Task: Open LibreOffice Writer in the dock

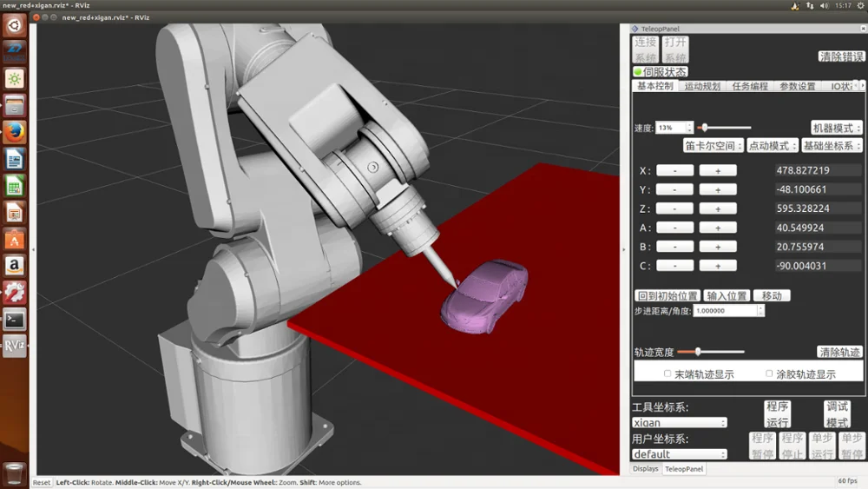Action: point(15,160)
